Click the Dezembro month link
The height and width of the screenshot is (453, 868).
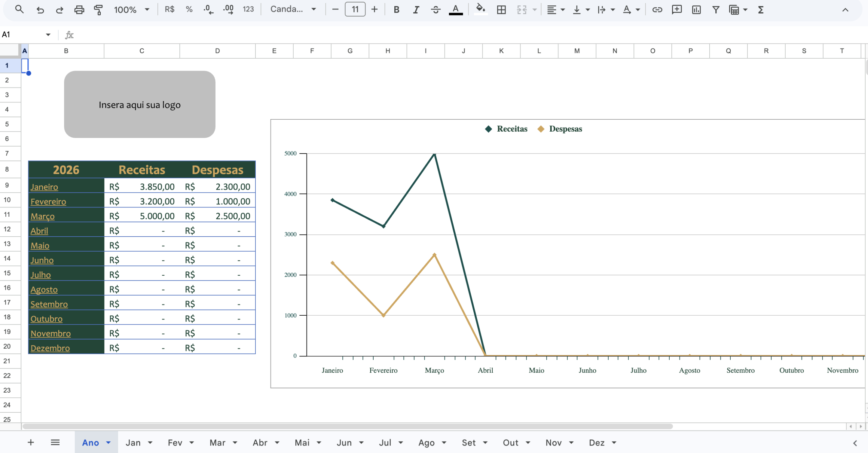tap(50, 348)
